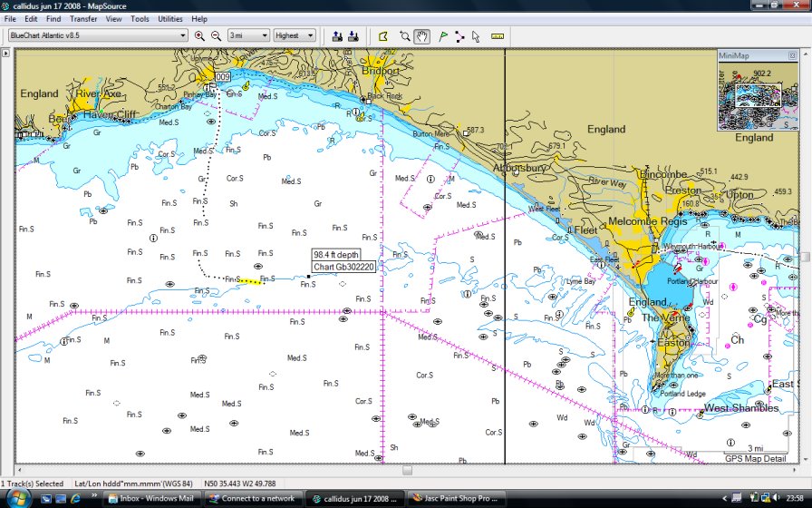The width and height of the screenshot is (812, 508).
Task: Click the scroll left arrow at bottom
Action: 20,470
